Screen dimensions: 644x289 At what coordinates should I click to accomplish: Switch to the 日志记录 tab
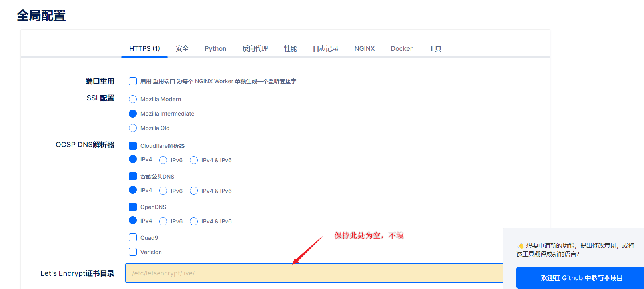(325, 48)
